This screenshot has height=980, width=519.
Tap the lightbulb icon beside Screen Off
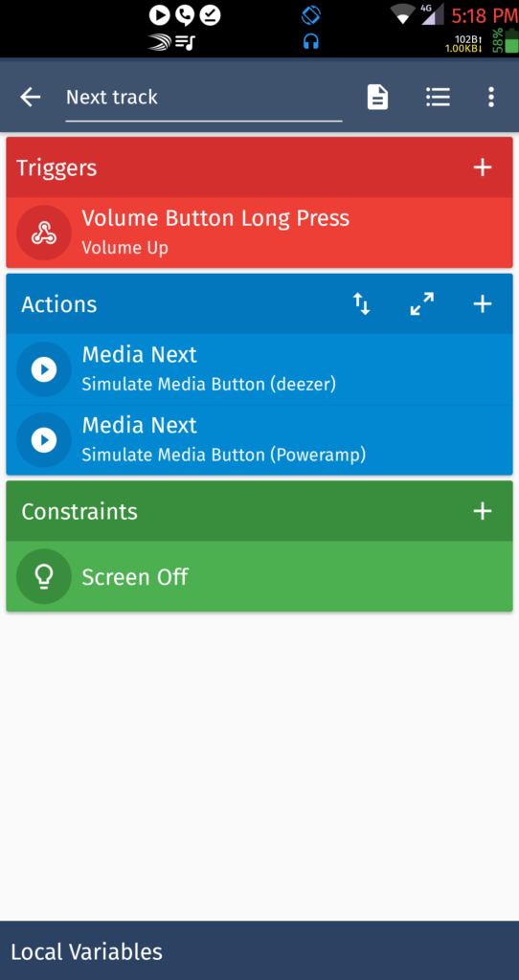(44, 576)
